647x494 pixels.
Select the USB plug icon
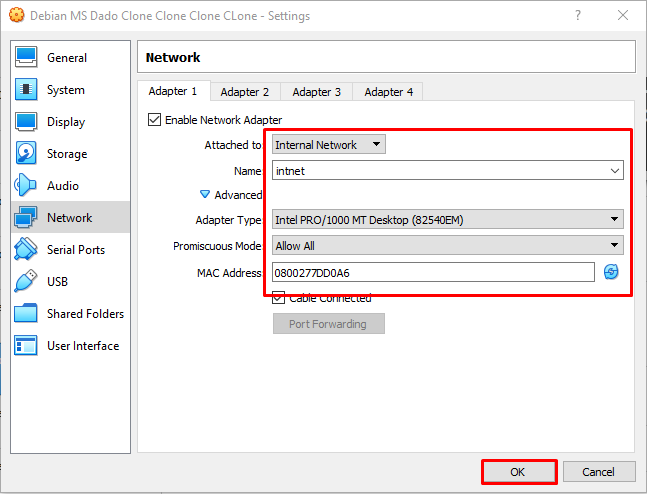click(26, 281)
